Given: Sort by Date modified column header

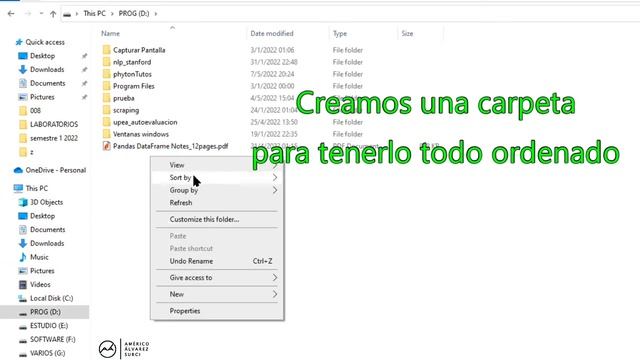Looking at the screenshot, I should (x=272, y=33).
